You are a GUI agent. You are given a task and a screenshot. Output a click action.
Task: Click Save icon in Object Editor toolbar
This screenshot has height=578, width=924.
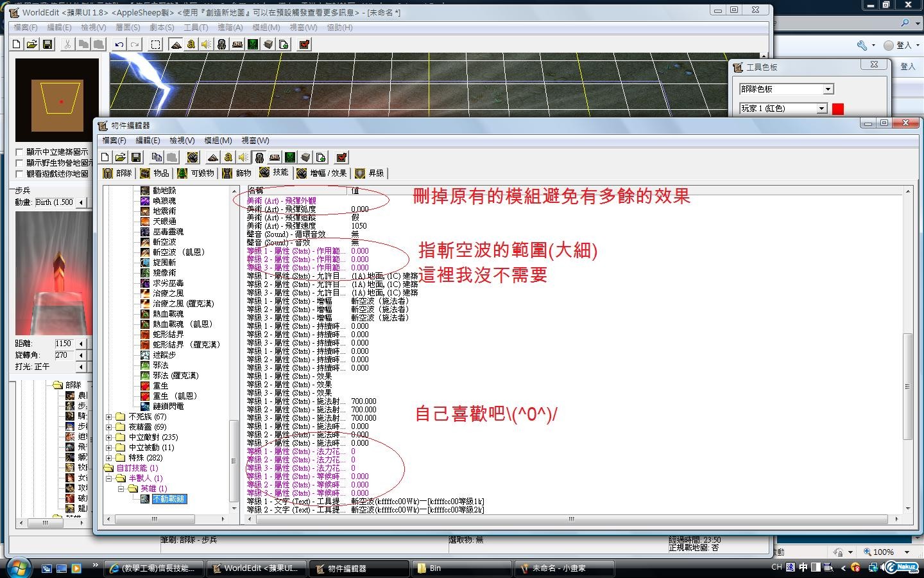click(x=135, y=157)
